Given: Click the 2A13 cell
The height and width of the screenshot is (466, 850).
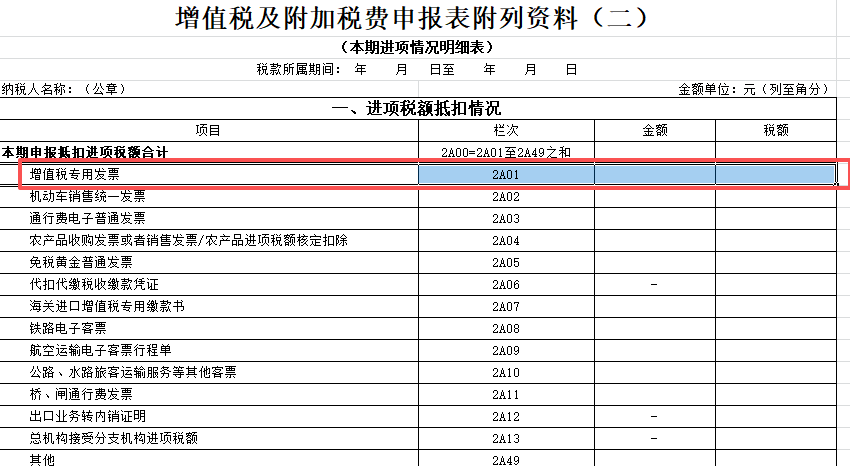Looking at the screenshot, I should [x=506, y=438].
